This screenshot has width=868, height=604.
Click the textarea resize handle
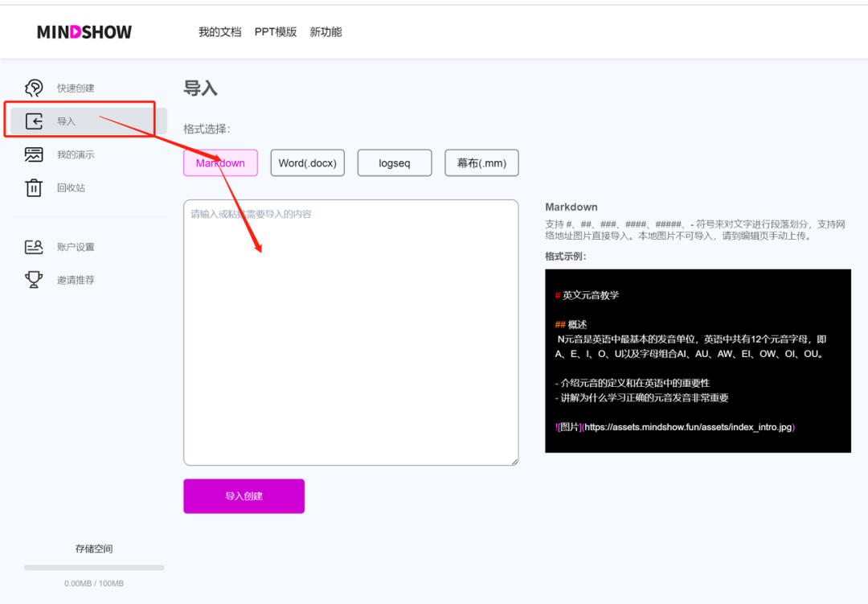click(514, 460)
